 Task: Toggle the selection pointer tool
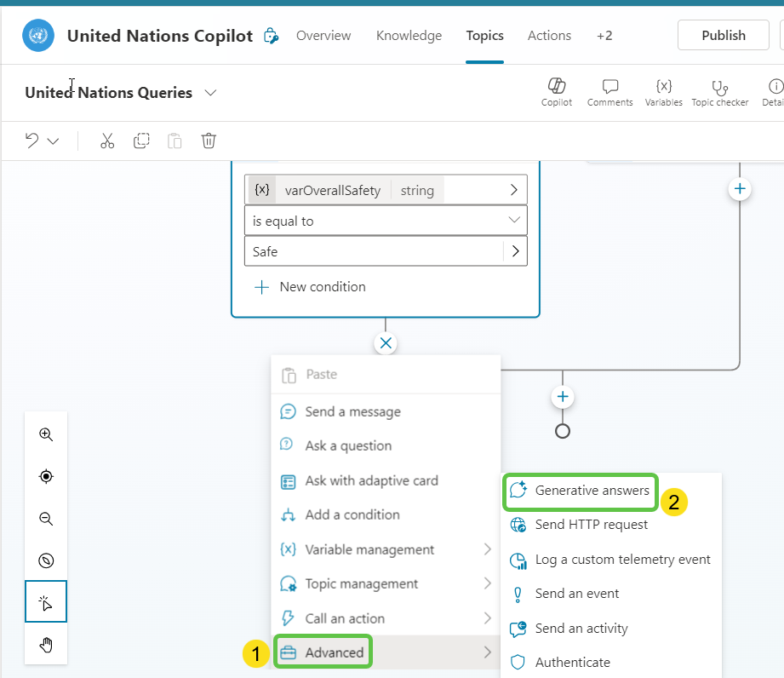point(46,602)
